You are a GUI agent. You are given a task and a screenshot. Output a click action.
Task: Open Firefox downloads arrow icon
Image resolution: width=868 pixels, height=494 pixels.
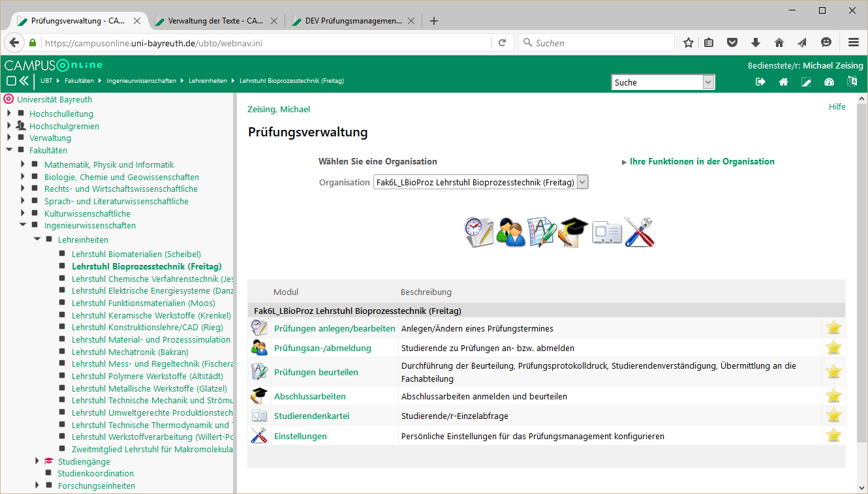click(756, 42)
